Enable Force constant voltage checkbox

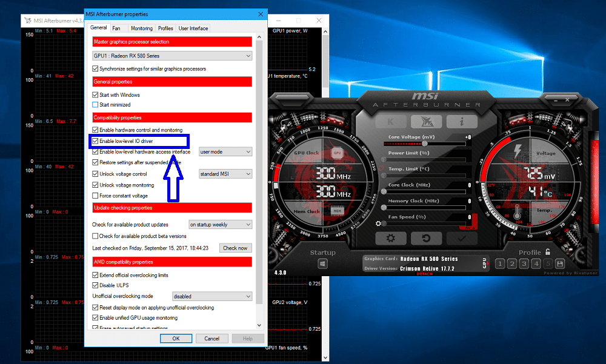pos(95,196)
